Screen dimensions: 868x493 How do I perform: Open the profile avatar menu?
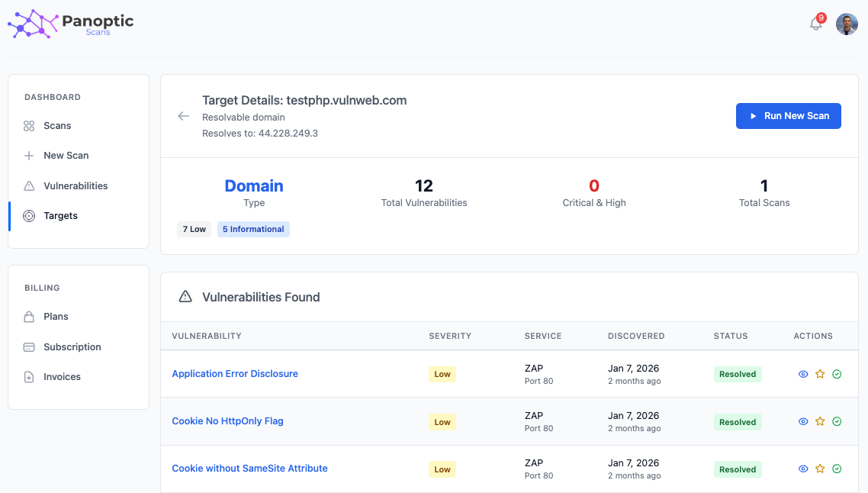pos(847,24)
